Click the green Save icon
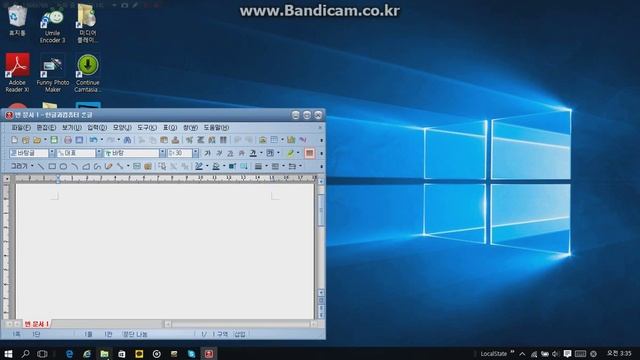The image size is (640, 360). pyautogui.click(x=54, y=140)
